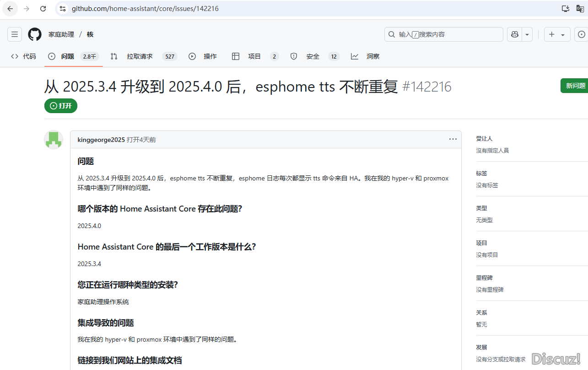Click the 打开4天前 timestamp
The image size is (588, 370).
point(141,140)
